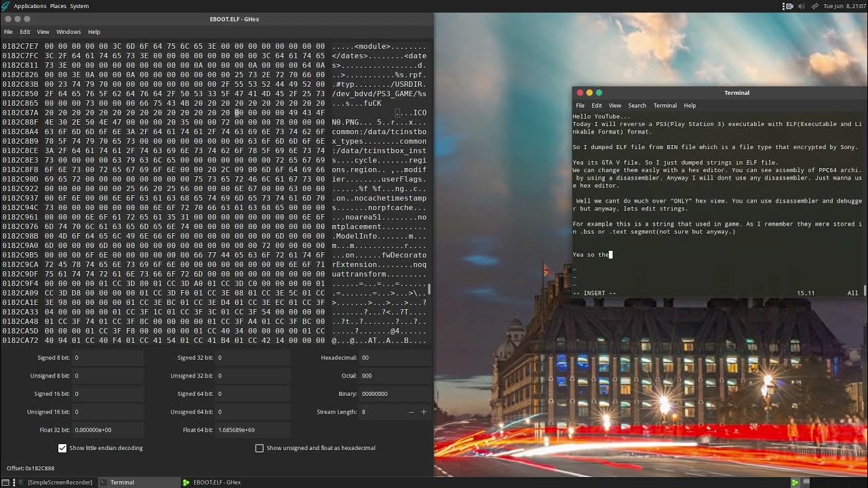Click the show desktop icon in bottom panel
The image size is (868, 488).
pyautogui.click(x=5, y=483)
